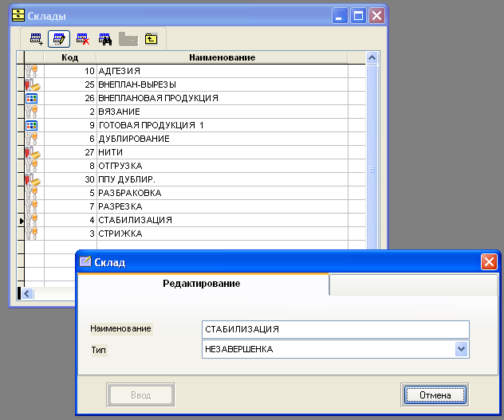The width and height of the screenshot is (504, 420).
Task: Click code cell 26 in the list
Action: coord(70,98)
